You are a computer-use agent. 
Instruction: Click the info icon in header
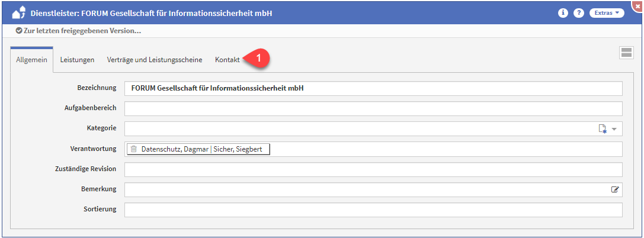tap(563, 13)
